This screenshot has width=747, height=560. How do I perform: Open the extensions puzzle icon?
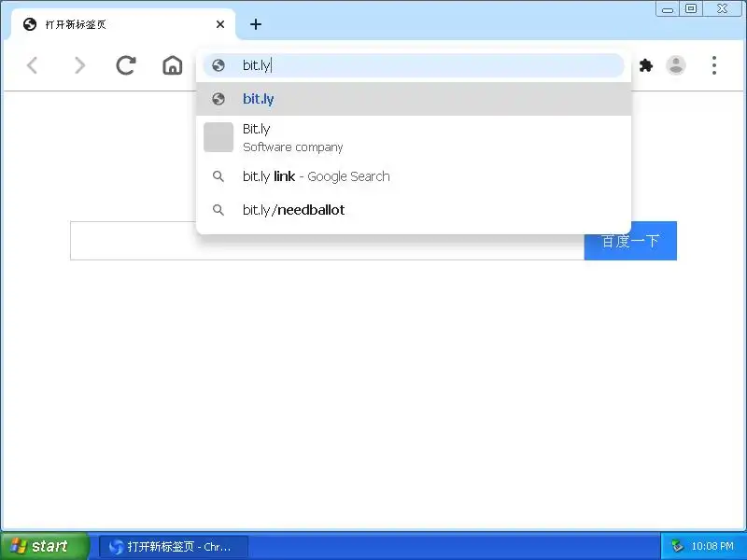click(645, 65)
